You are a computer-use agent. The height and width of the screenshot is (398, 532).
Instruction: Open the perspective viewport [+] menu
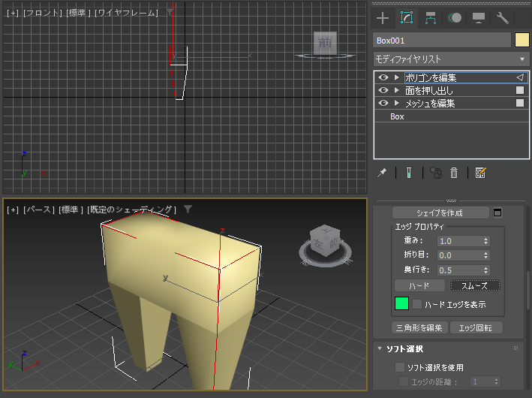click(x=12, y=210)
